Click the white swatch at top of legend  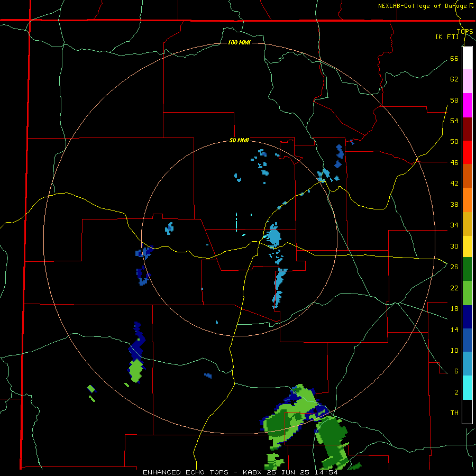pyautogui.click(x=467, y=58)
